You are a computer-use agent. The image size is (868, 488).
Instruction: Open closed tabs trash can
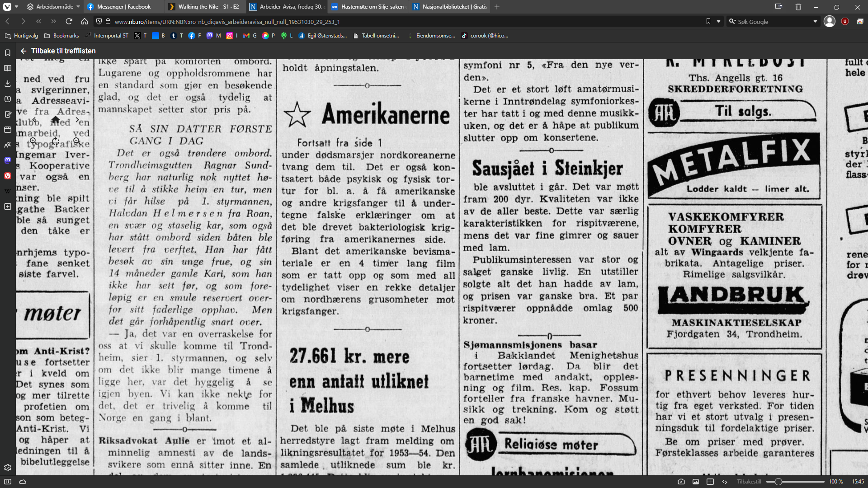coord(798,7)
